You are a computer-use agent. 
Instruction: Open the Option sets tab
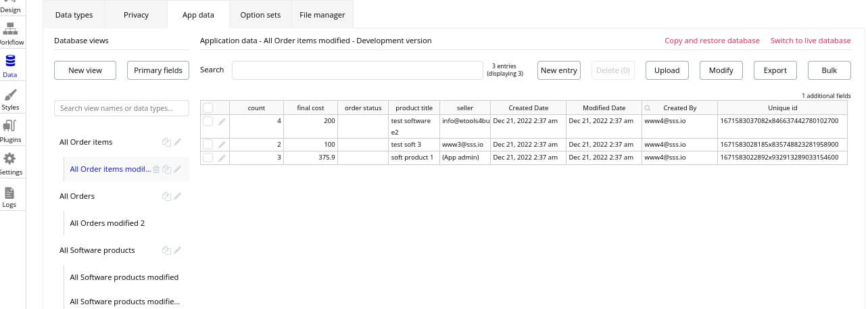click(261, 15)
